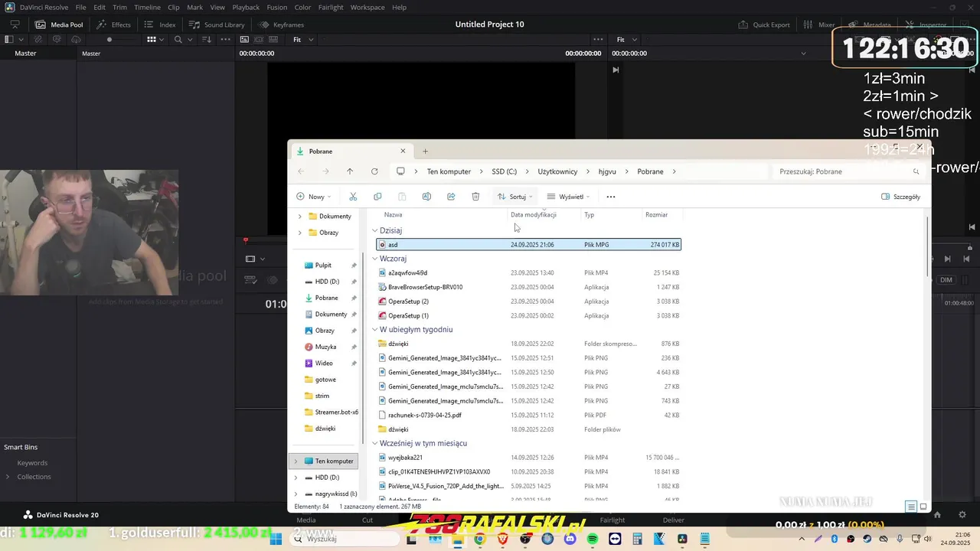Open the Mixer panel
This screenshot has width=980, height=551.
pyautogui.click(x=819, y=24)
